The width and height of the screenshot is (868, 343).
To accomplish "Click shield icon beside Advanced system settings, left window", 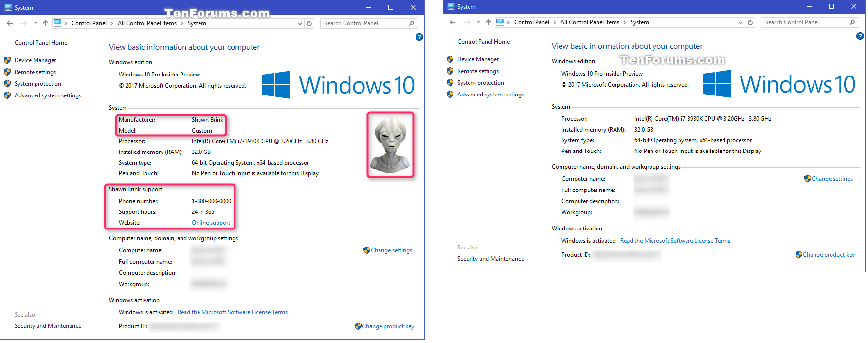I will 7,95.
